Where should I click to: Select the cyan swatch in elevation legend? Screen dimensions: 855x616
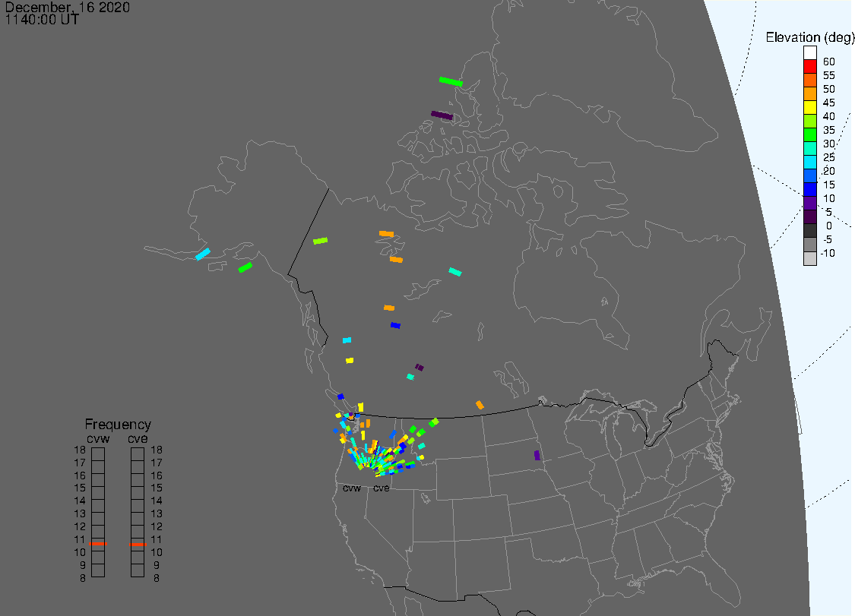coord(809,162)
